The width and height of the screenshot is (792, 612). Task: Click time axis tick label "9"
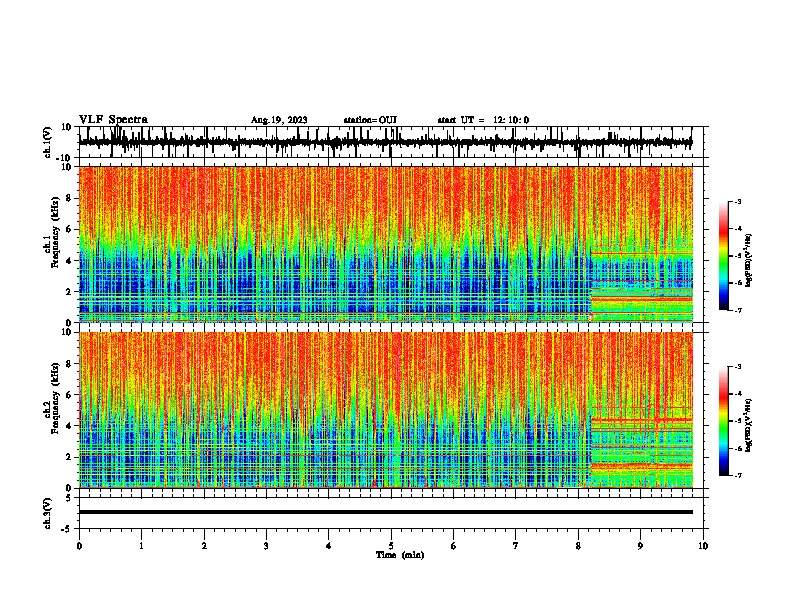click(640, 546)
